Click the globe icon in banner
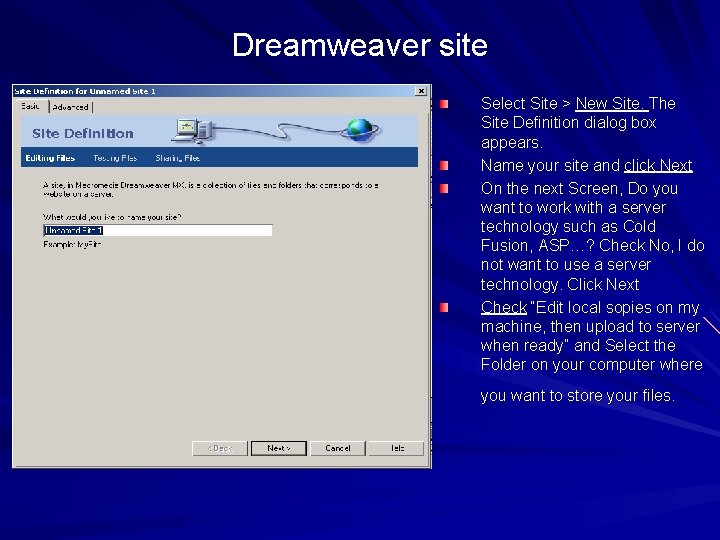 click(x=360, y=130)
